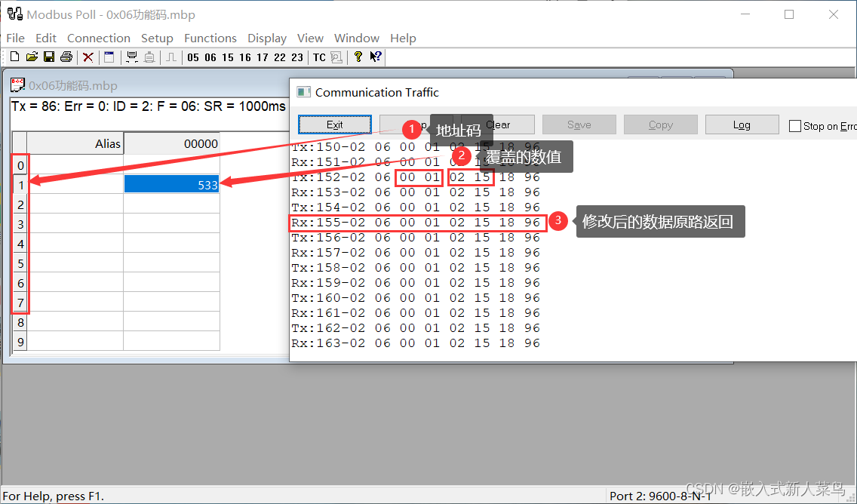Click the TC test center toolbar button
This screenshot has width=857, height=504.
coord(319,57)
